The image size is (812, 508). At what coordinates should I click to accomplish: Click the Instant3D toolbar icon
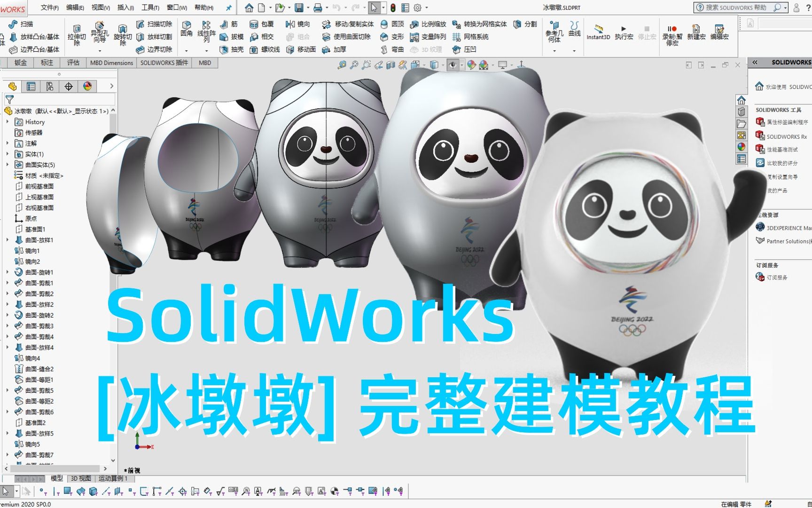coord(598,29)
